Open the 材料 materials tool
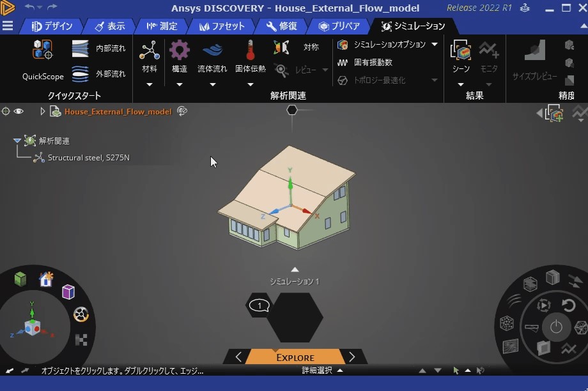This screenshot has width=588, height=391. pyautogui.click(x=150, y=56)
